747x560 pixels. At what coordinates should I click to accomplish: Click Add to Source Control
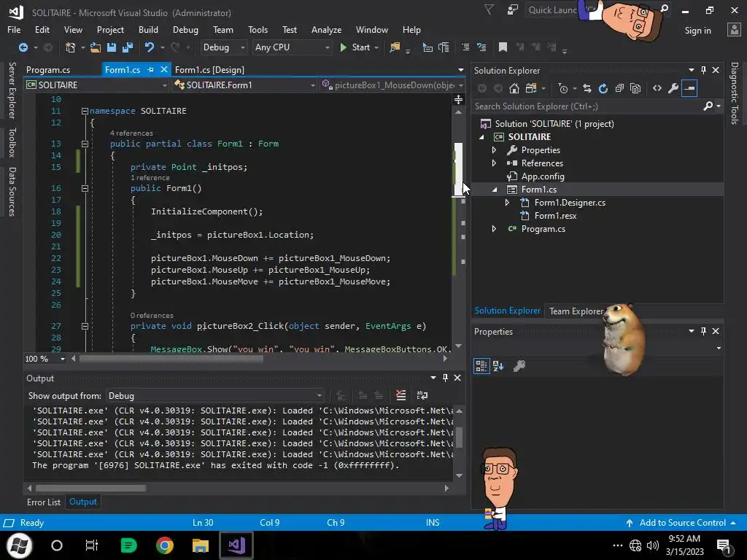tap(682, 522)
